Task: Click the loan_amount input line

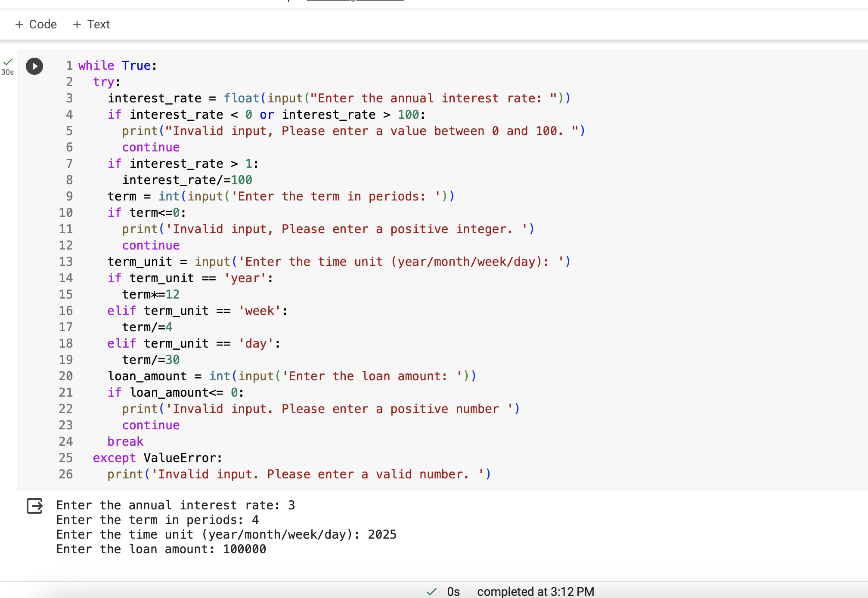Action: pyautogui.click(x=292, y=376)
